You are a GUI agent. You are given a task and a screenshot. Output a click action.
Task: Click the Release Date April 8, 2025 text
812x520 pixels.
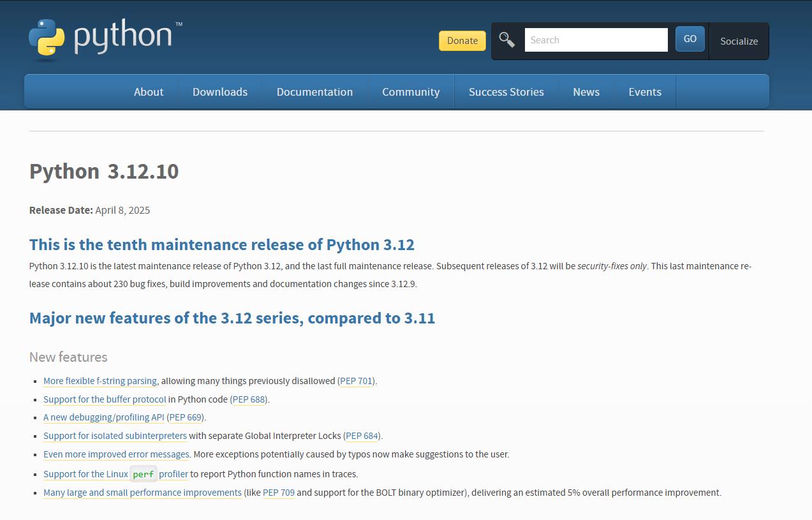tap(90, 210)
